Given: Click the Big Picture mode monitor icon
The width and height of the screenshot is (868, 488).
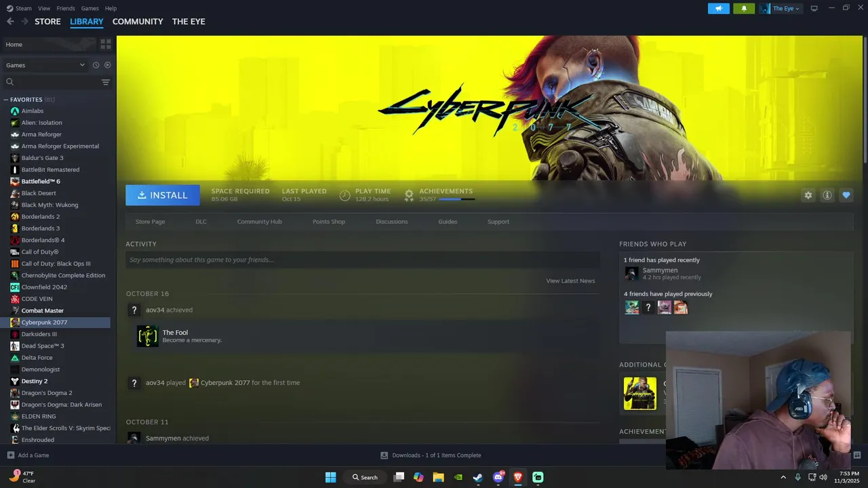Looking at the screenshot, I should point(814,8).
